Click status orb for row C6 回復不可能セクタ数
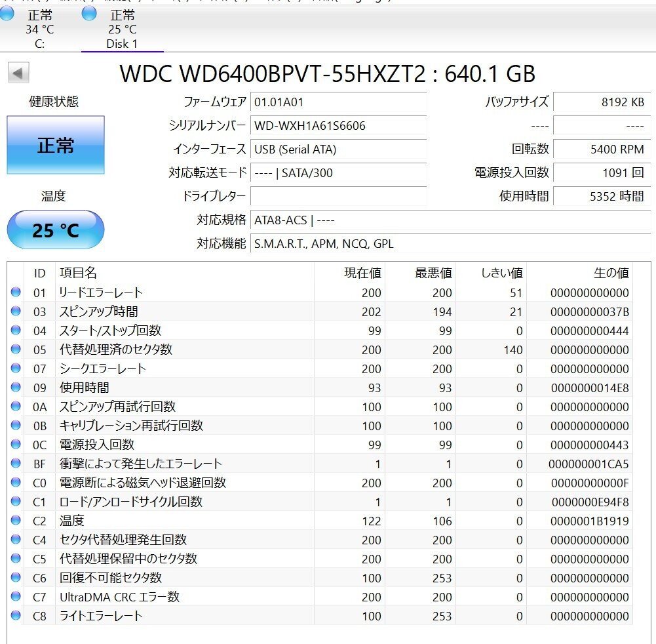The width and height of the screenshot is (656, 644). click(x=16, y=577)
